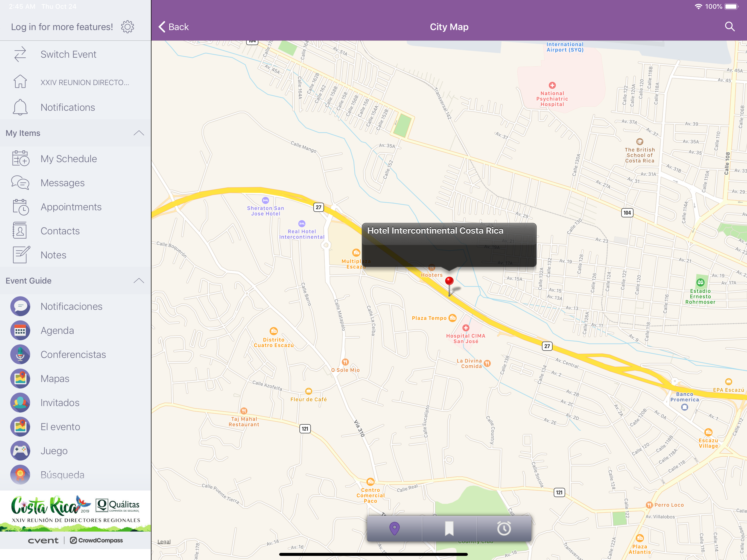Open Switch Event menu item
The image size is (747, 560).
click(x=75, y=54)
